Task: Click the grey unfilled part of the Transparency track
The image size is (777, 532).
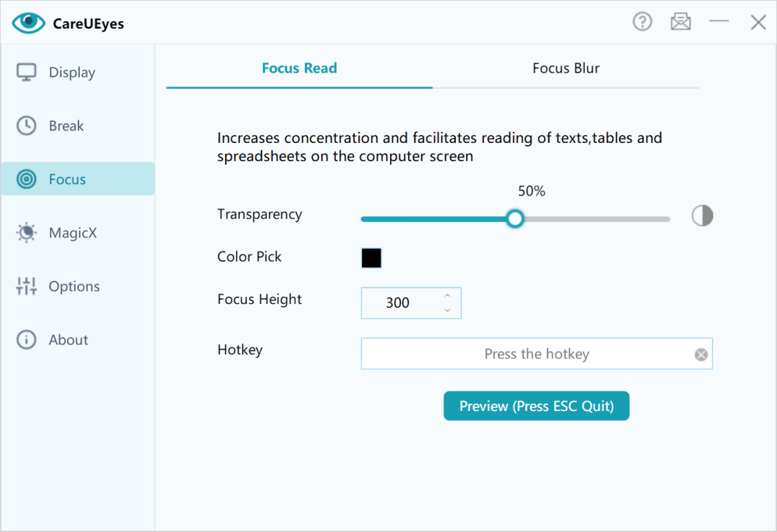Action: [597, 219]
